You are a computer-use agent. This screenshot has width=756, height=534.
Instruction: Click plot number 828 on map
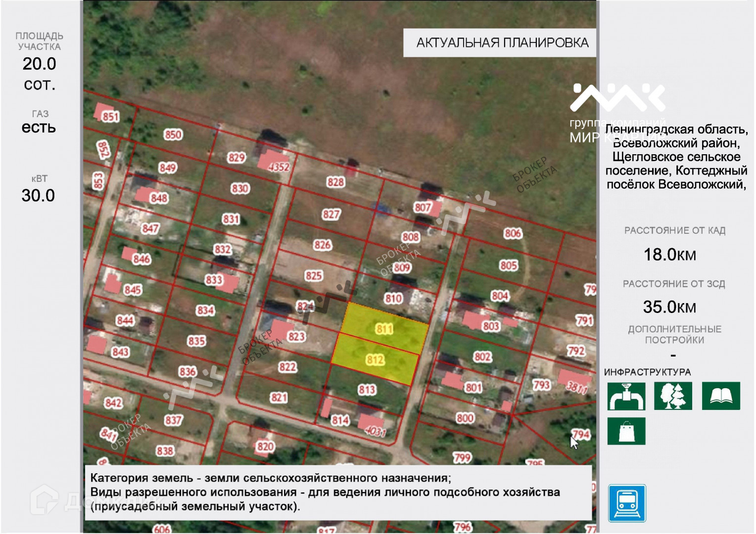pos(335,182)
